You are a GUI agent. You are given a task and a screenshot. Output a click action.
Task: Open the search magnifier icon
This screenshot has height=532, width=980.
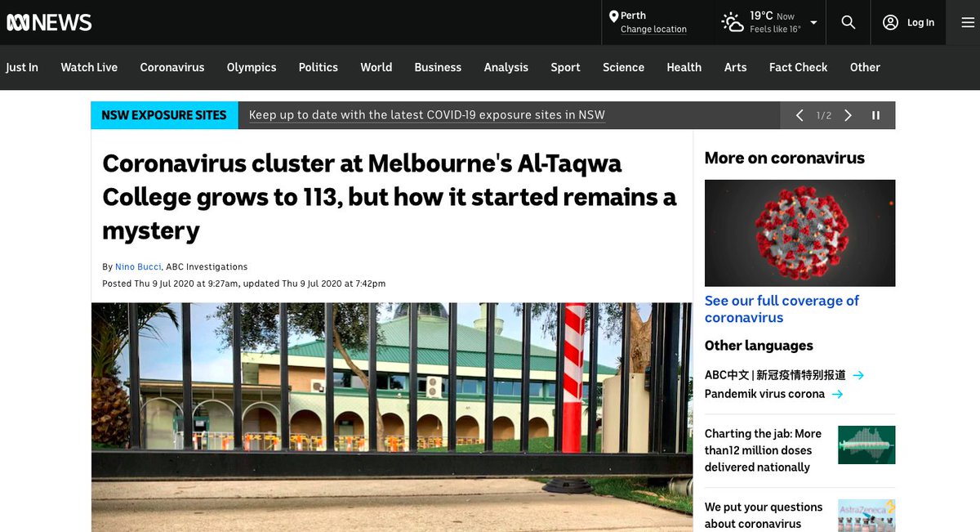pos(849,22)
